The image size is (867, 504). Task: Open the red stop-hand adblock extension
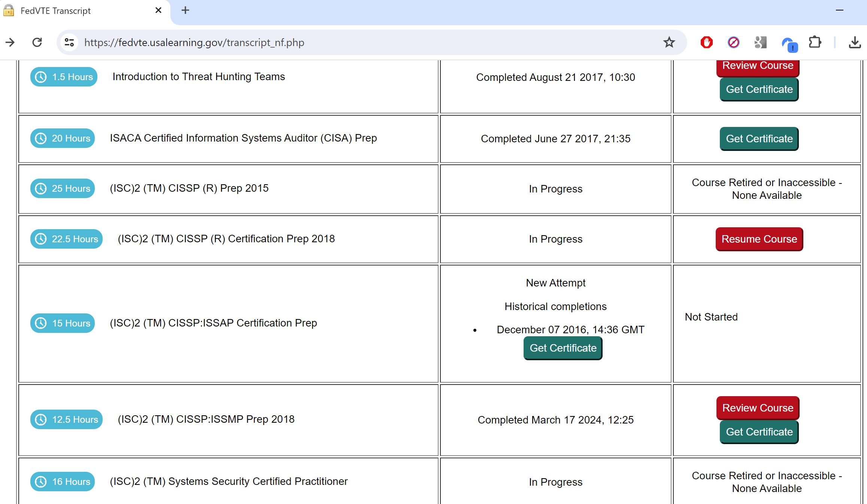click(706, 42)
